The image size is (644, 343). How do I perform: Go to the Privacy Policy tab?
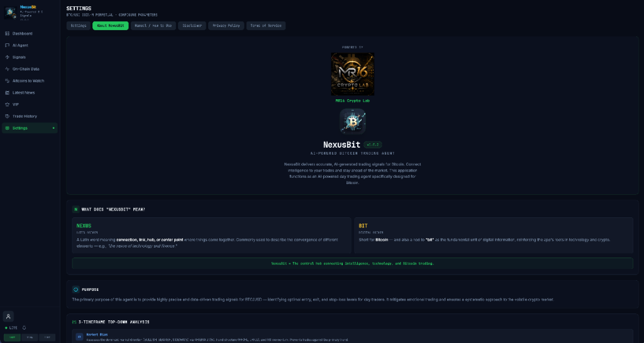point(226,26)
